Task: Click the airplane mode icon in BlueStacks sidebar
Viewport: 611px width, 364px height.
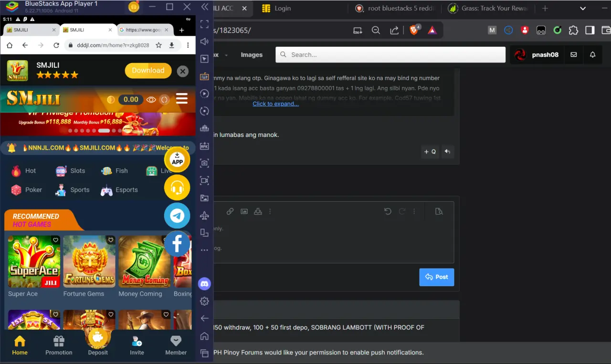Action: click(x=204, y=215)
